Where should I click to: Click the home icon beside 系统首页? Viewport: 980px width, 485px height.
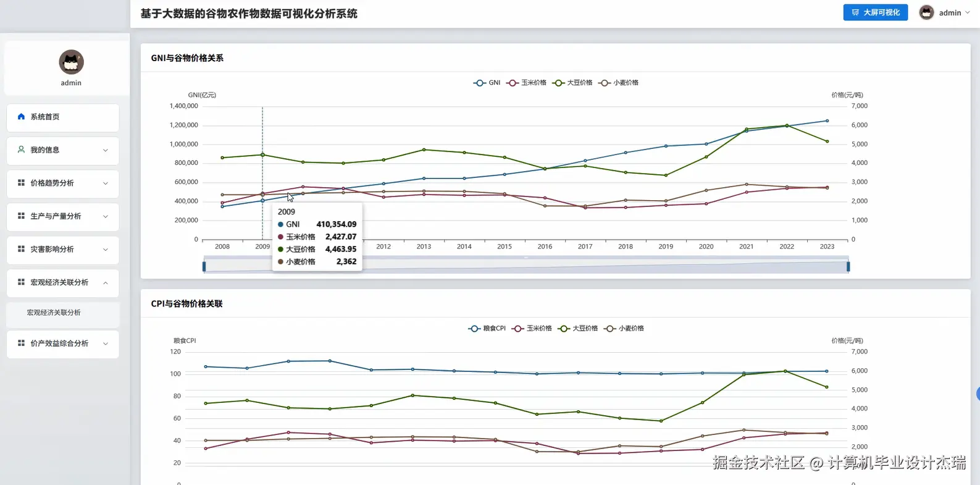coord(21,117)
